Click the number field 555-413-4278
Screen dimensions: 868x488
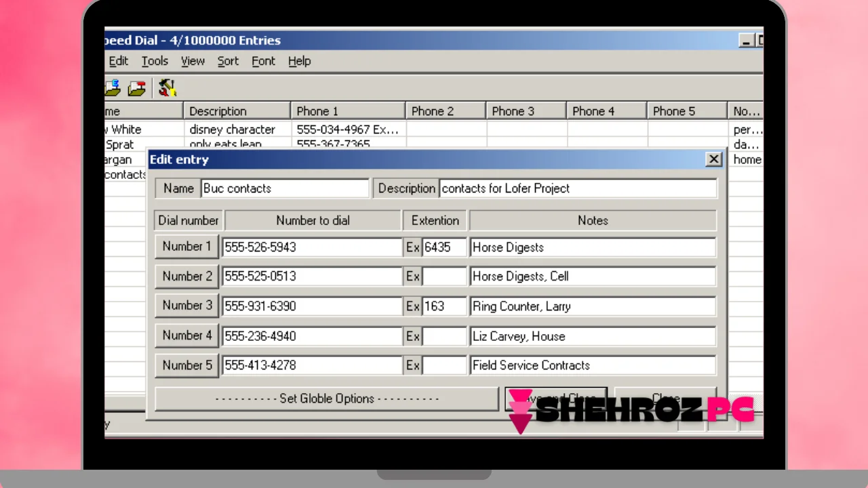coord(313,365)
